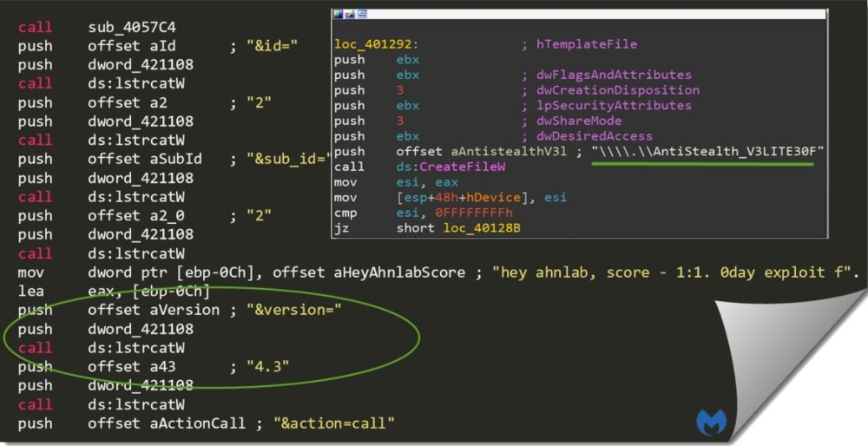The height and width of the screenshot is (446, 868).
Task: Click the edit node pencil icon in the inset title bar
Action: coord(350,15)
